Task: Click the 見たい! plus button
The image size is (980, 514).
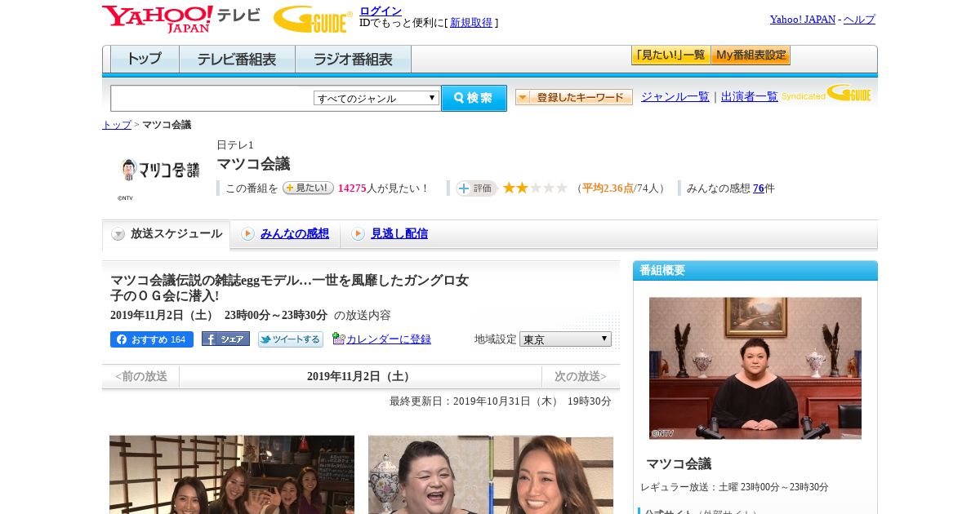Action: (x=308, y=188)
